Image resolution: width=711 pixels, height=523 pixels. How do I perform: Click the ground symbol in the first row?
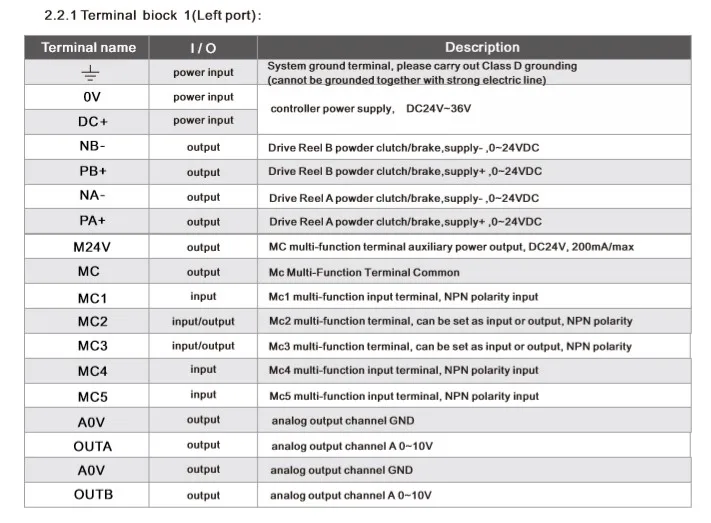88,73
